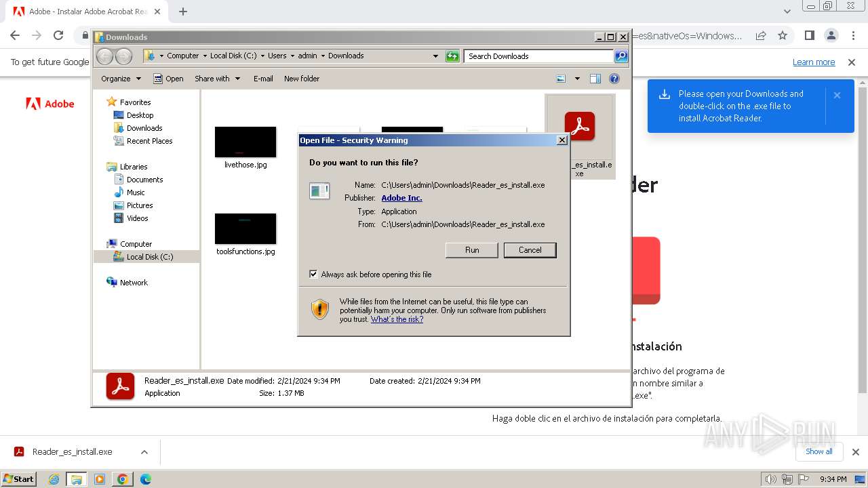868x488 pixels.
Task: Click Show all downloads button
Action: tap(819, 451)
